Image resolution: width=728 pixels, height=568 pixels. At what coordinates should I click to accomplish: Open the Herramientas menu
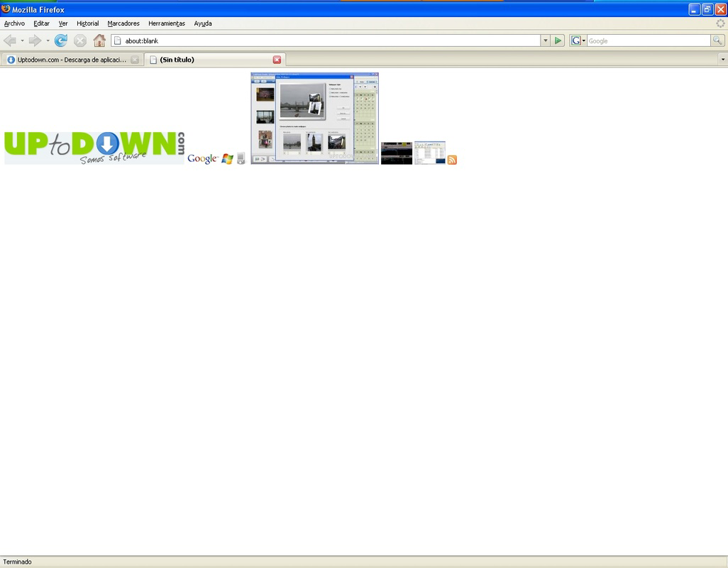(x=166, y=23)
